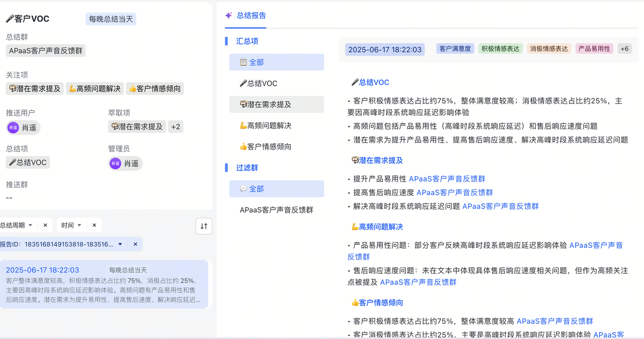Expand the 总结周期 filter dropdown
Screen dimensions: 644x339
[x=30, y=225]
